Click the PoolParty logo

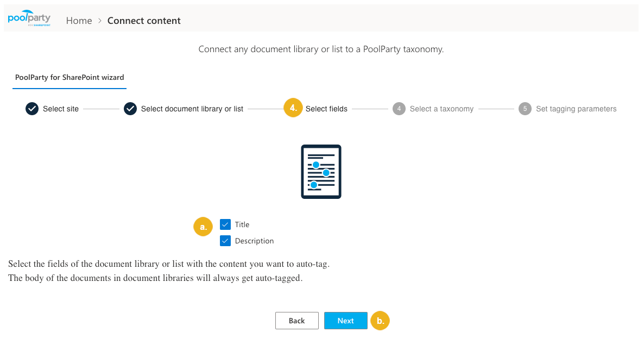click(29, 19)
